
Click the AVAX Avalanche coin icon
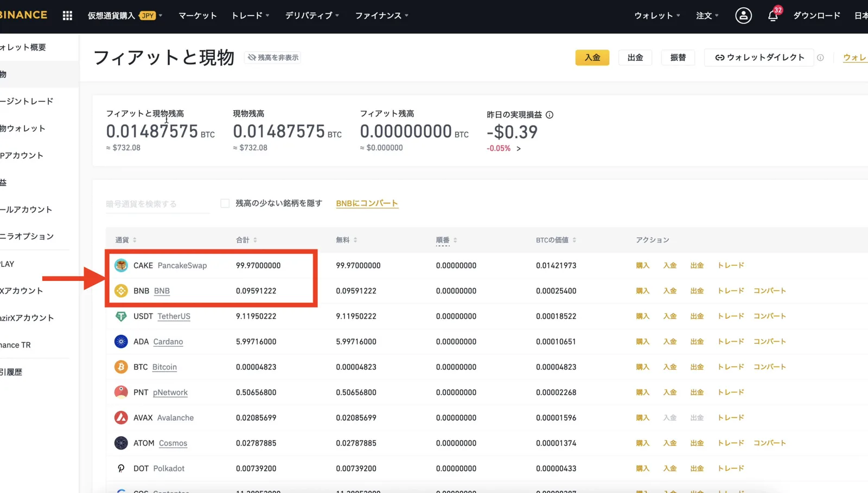click(x=121, y=418)
